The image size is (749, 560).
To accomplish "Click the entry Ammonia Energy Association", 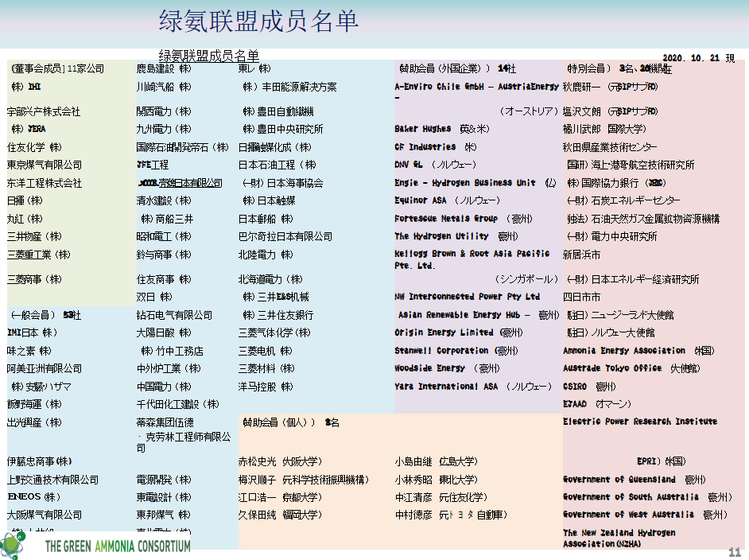I will pyautogui.click(x=624, y=351).
